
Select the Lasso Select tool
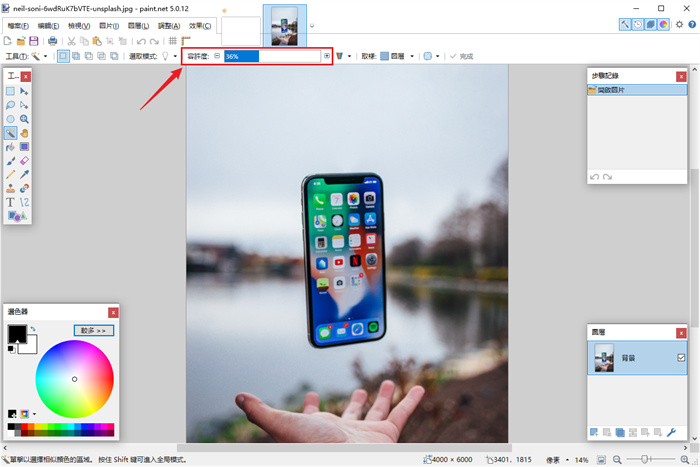pyautogui.click(x=11, y=104)
